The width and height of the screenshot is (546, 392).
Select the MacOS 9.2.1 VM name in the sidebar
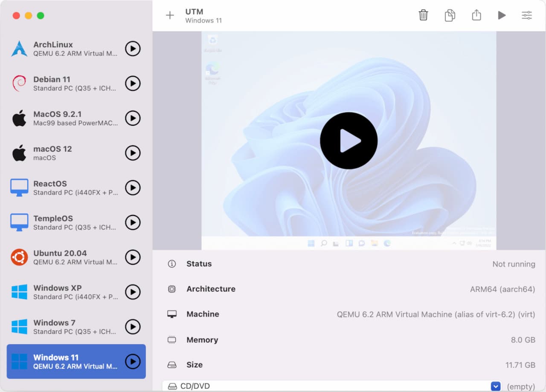coord(57,114)
